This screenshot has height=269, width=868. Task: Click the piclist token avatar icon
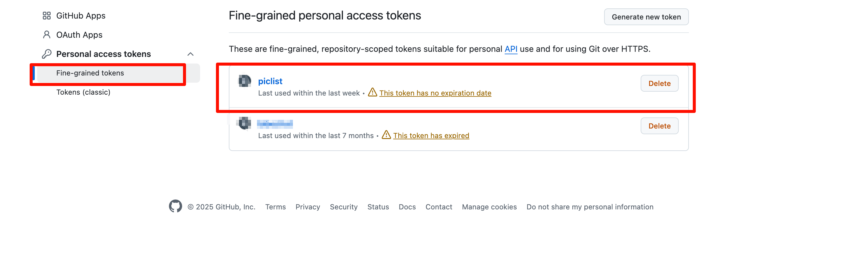245,81
